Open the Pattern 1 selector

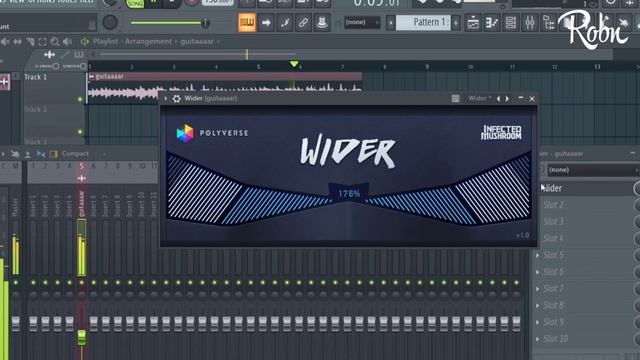[x=423, y=22]
